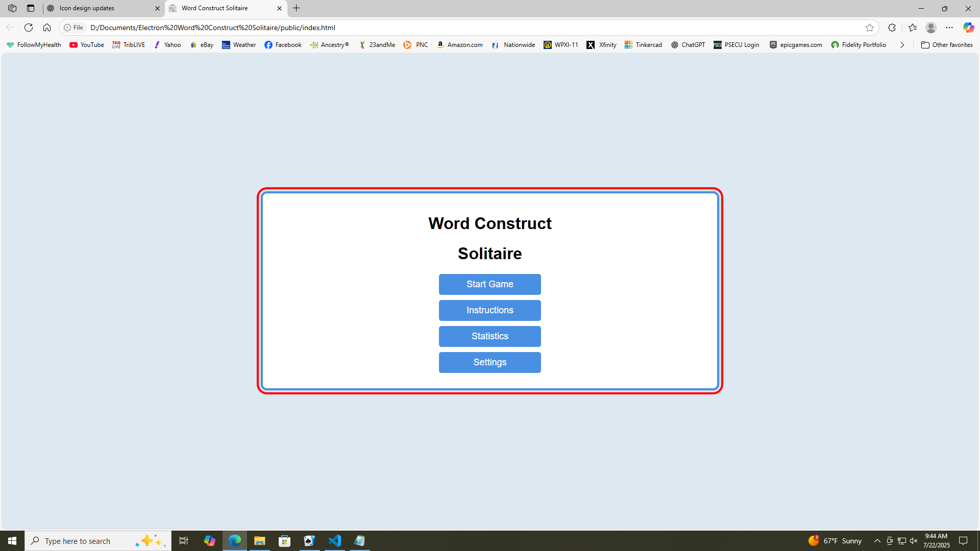This screenshot has width=980, height=551.
Task: Open the Other favorites folder
Action: (x=947, y=45)
